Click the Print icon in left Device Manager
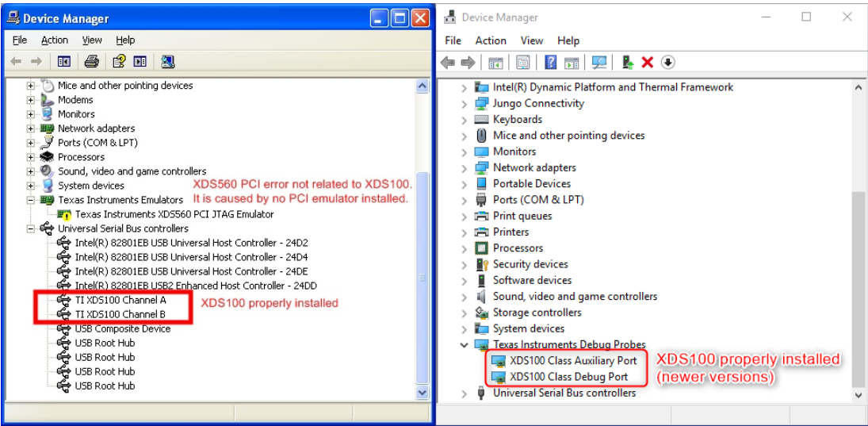 coord(91,62)
